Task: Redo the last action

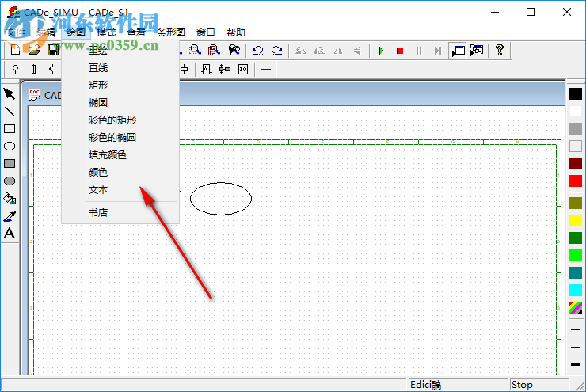Action: [276, 50]
